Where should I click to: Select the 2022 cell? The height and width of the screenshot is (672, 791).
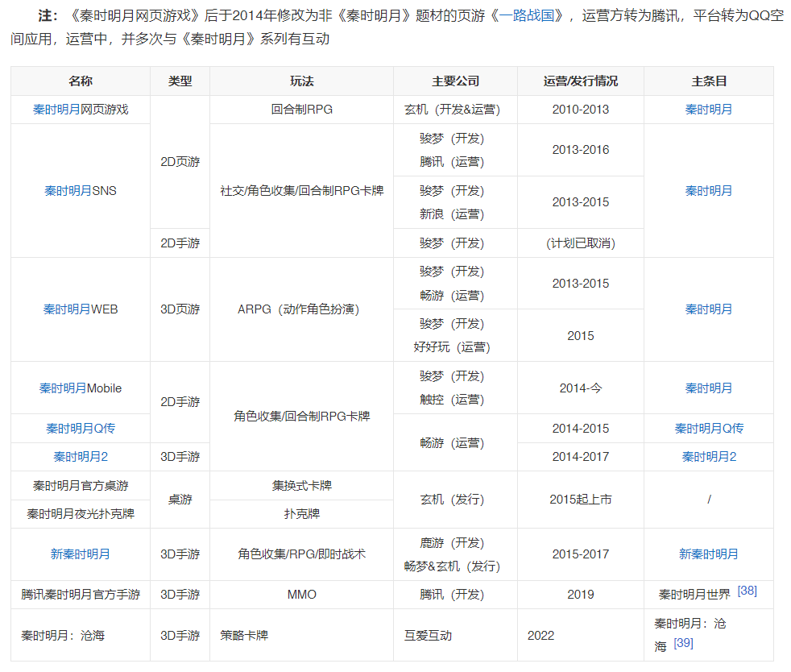click(x=581, y=635)
